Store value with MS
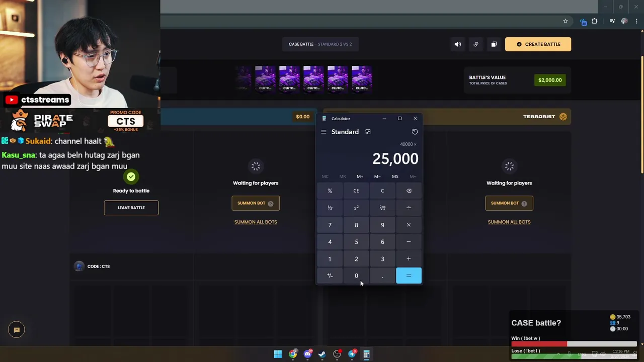This screenshot has height=362, width=644. point(395,176)
